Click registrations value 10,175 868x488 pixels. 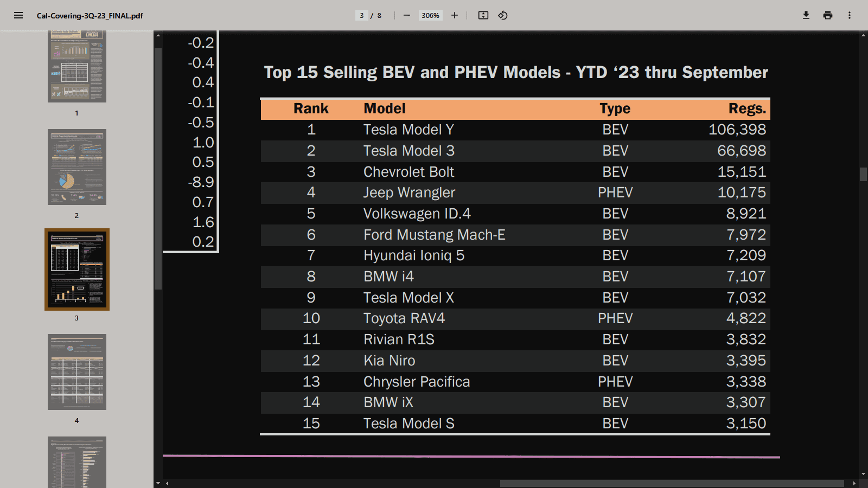[x=742, y=192]
